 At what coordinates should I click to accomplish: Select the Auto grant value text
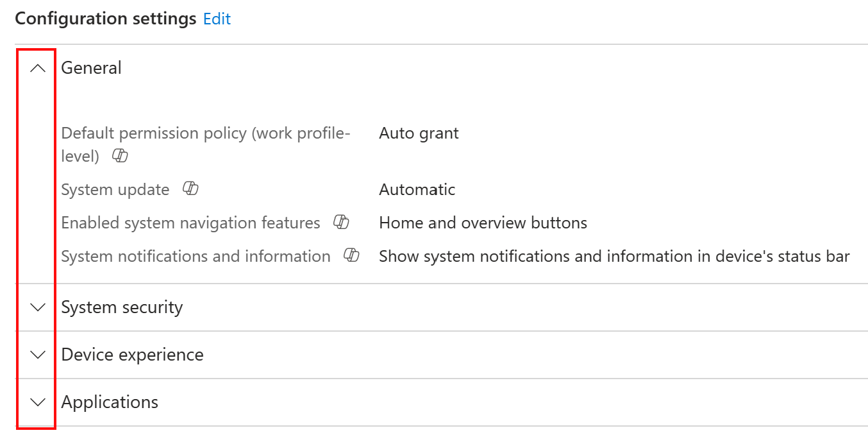click(x=419, y=133)
